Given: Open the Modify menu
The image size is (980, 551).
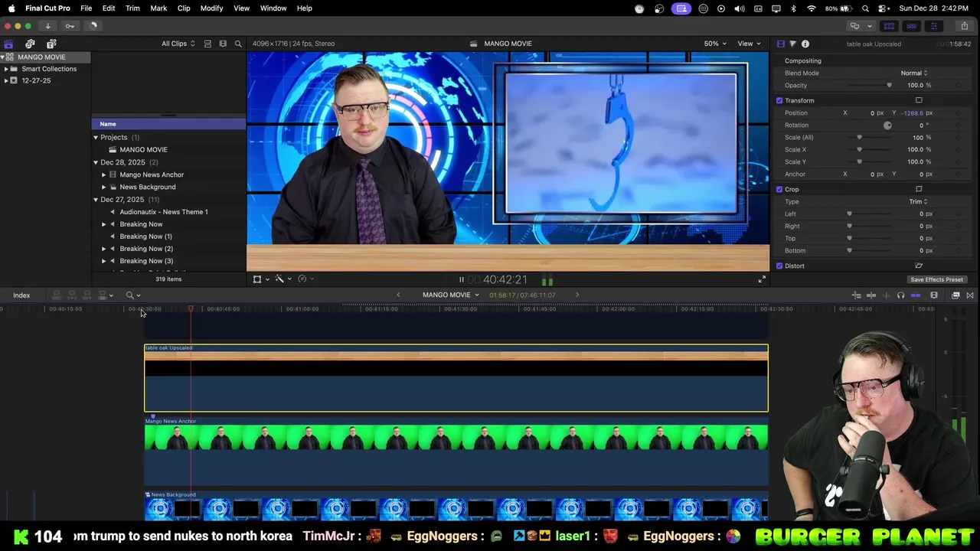Looking at the screenshot, I should coord(211,8).
